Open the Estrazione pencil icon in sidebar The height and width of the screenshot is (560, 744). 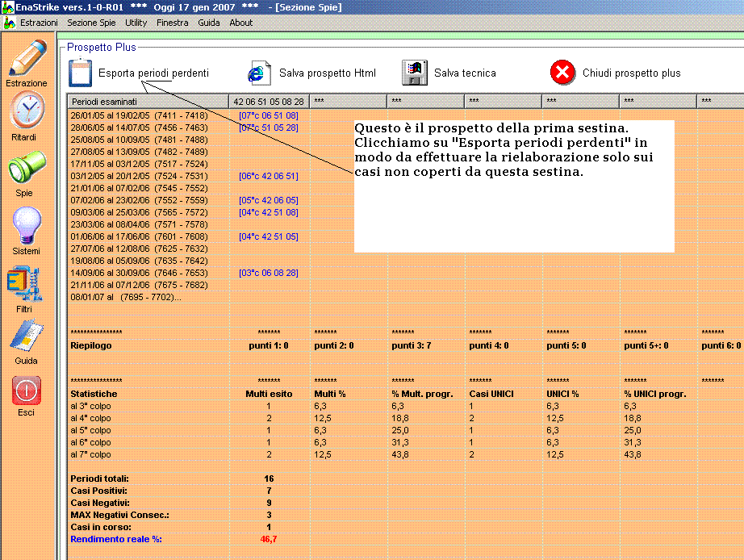(27, 58)
